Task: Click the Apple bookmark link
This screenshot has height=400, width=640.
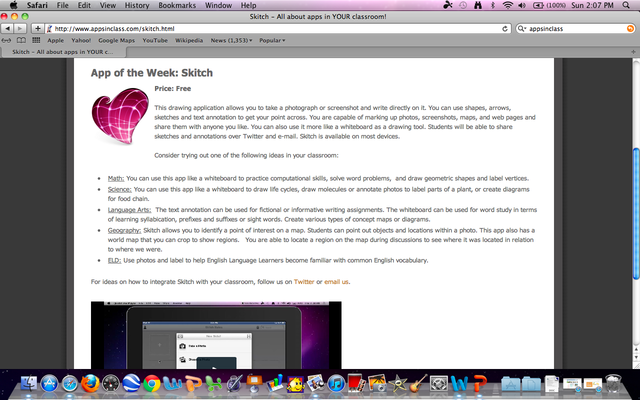Action: pyautogui.click(x=56, y=40)
